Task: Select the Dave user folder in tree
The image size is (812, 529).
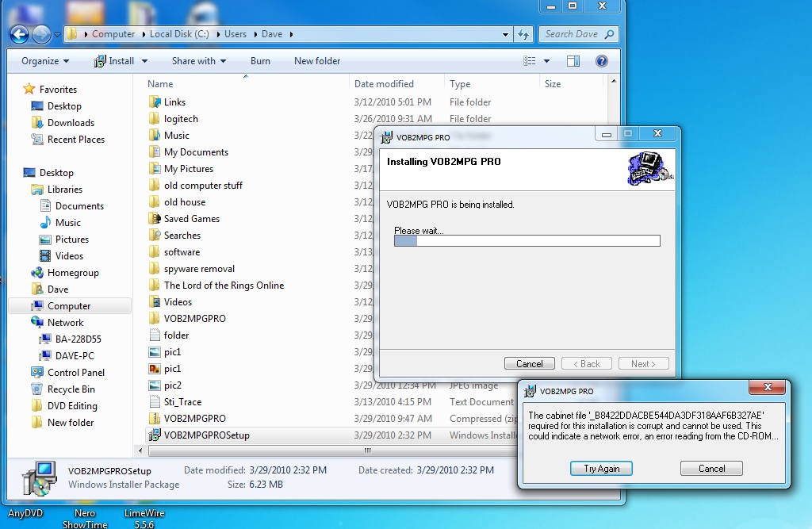Action: pyautogui.click(x=57, y=289)
